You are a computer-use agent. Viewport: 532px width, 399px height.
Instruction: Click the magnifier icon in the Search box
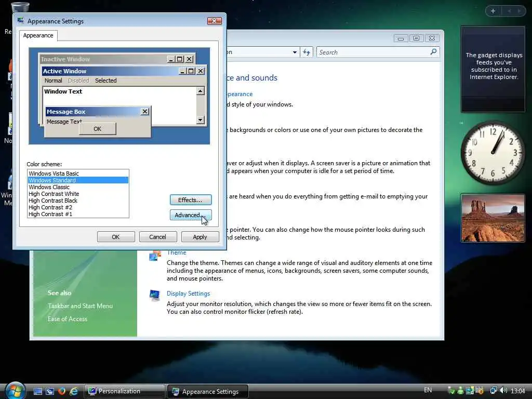[x=433, y=52]
